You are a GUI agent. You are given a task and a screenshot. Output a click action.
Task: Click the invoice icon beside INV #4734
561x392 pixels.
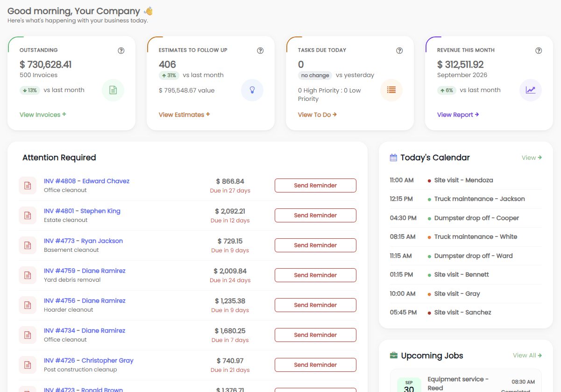pyautogui.click(x=28, y=335)
